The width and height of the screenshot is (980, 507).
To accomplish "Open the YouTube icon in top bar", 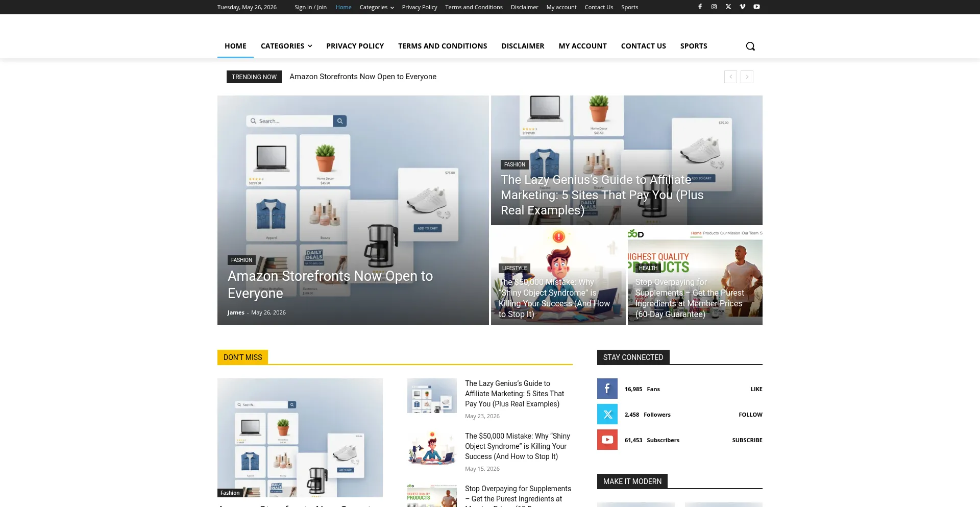I will coord(757,7).
